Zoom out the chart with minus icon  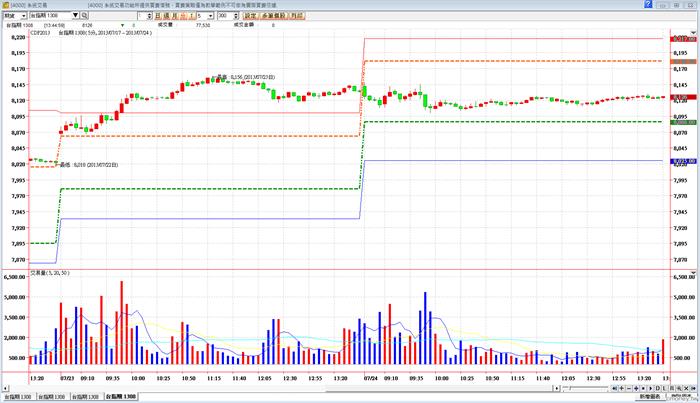click(x=629, y=388)
